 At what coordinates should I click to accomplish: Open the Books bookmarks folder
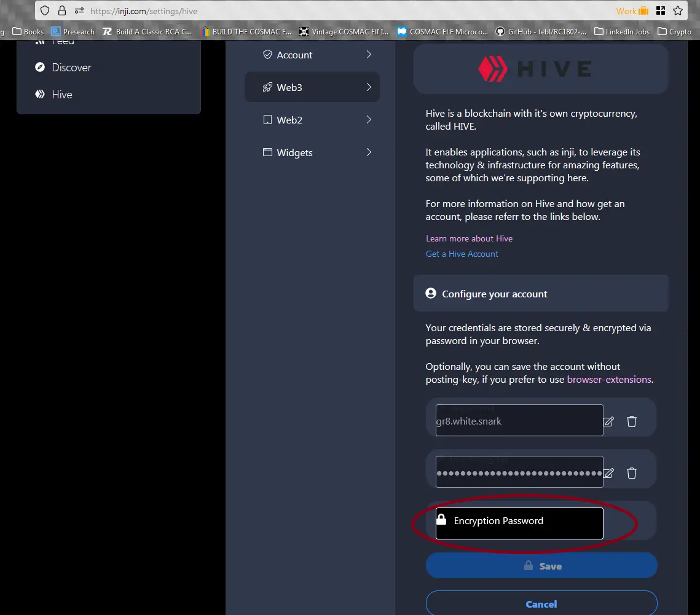(28, 32)
